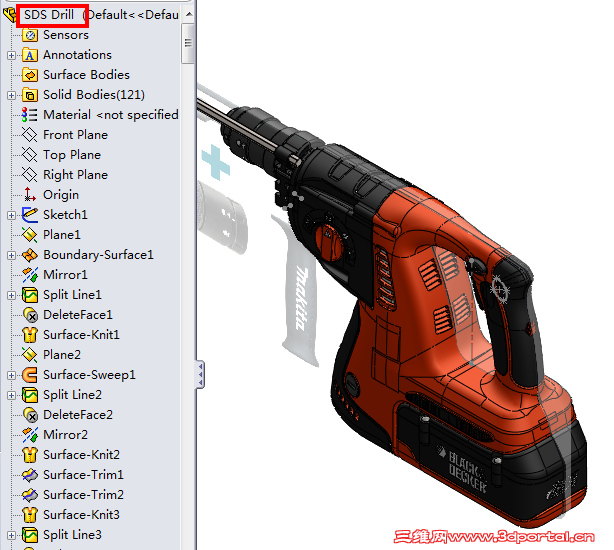614x550 pixels.
Task: Click the DeleteFace2 feature icon
Action: [x=30, y=415]
